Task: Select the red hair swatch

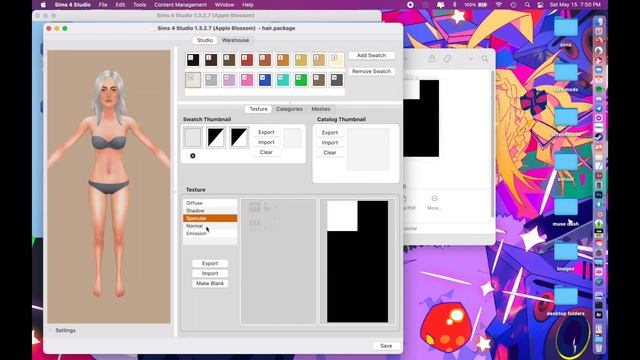Action: pyautogui.click(x=247, y=60)
